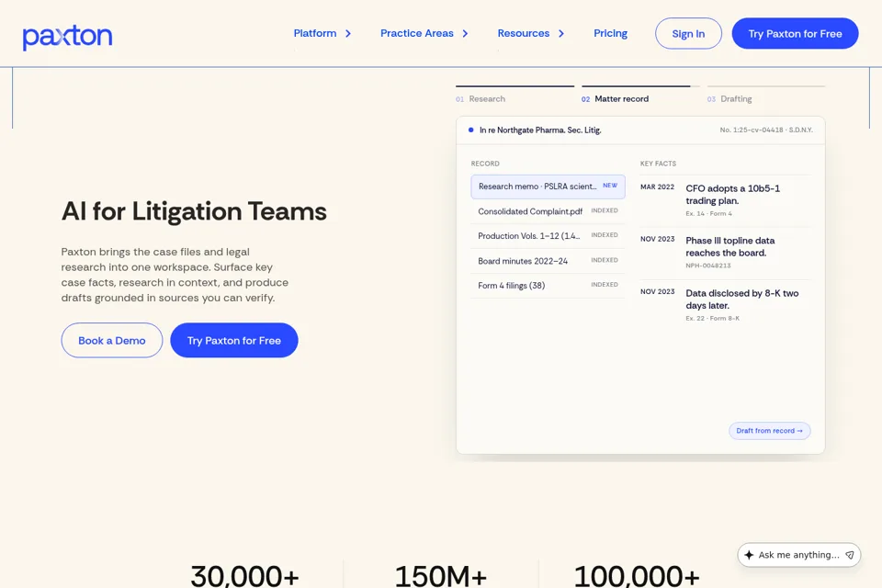The width and height of the screenshot is (882, 588).
Task: Click header Try Paxton for Free button
Action: click(x=795, y=34)
